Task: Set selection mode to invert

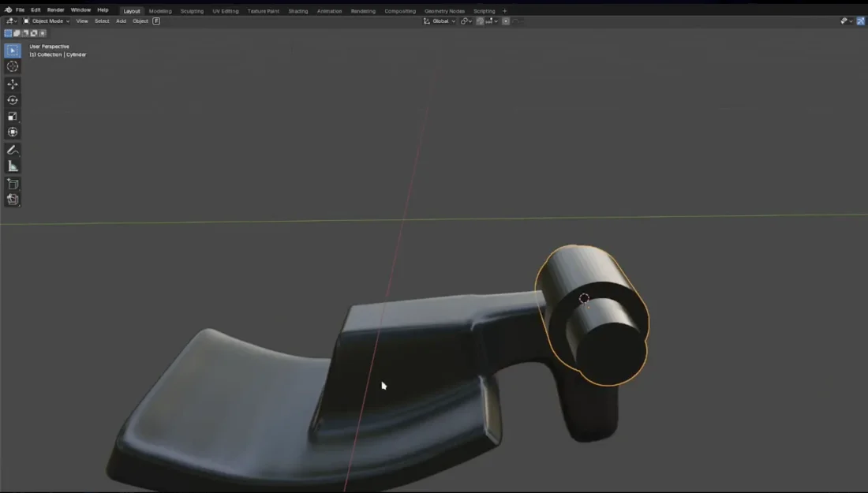Action: tap(34, 33)
